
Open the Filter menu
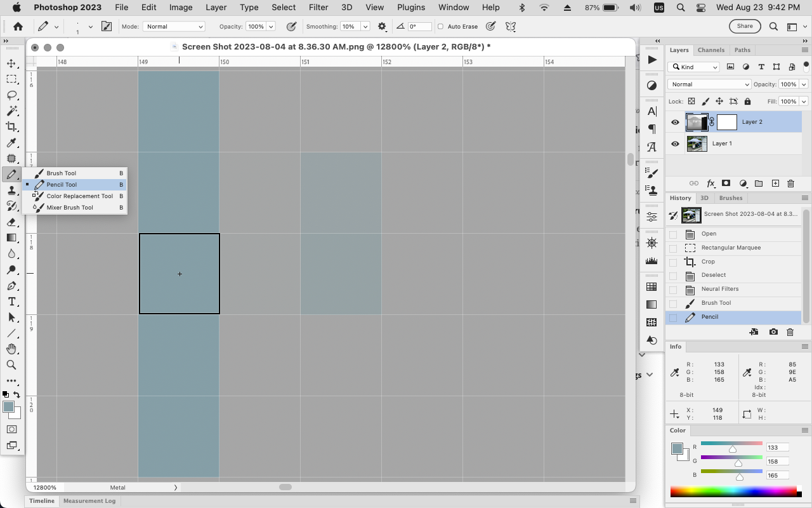[x=318, y=8]
